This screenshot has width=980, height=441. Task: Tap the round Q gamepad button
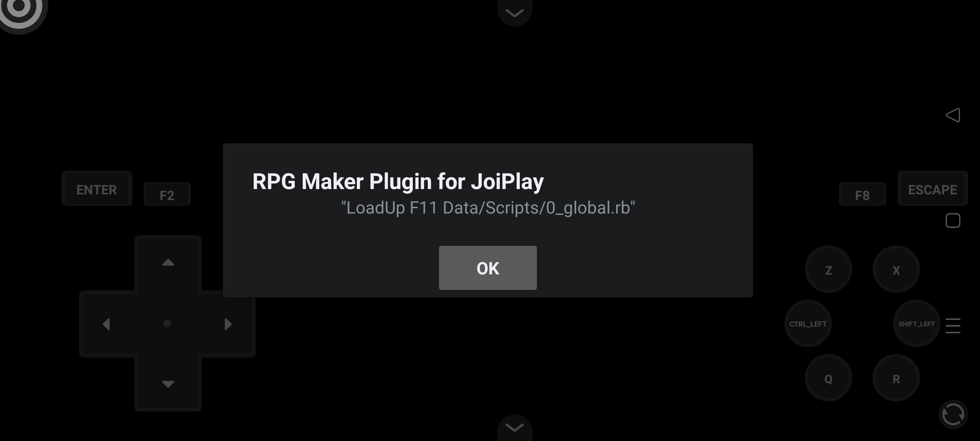(829, 378)
